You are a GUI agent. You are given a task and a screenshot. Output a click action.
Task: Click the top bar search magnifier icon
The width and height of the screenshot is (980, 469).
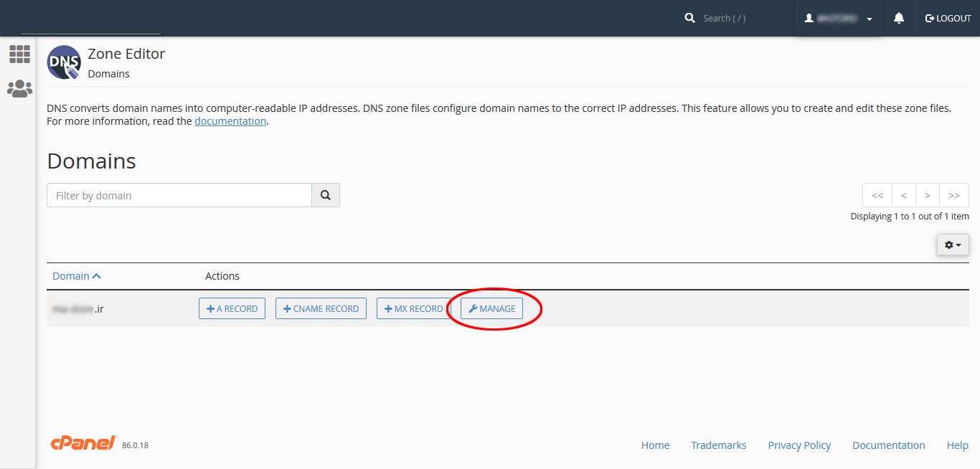point(690,18)
